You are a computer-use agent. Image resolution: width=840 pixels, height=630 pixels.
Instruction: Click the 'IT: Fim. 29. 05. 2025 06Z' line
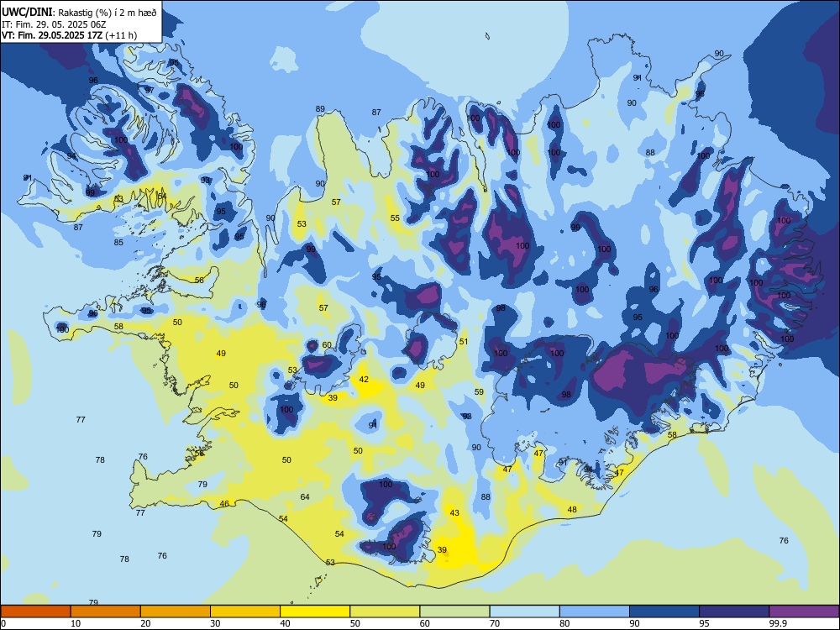(x=54, y=24)
